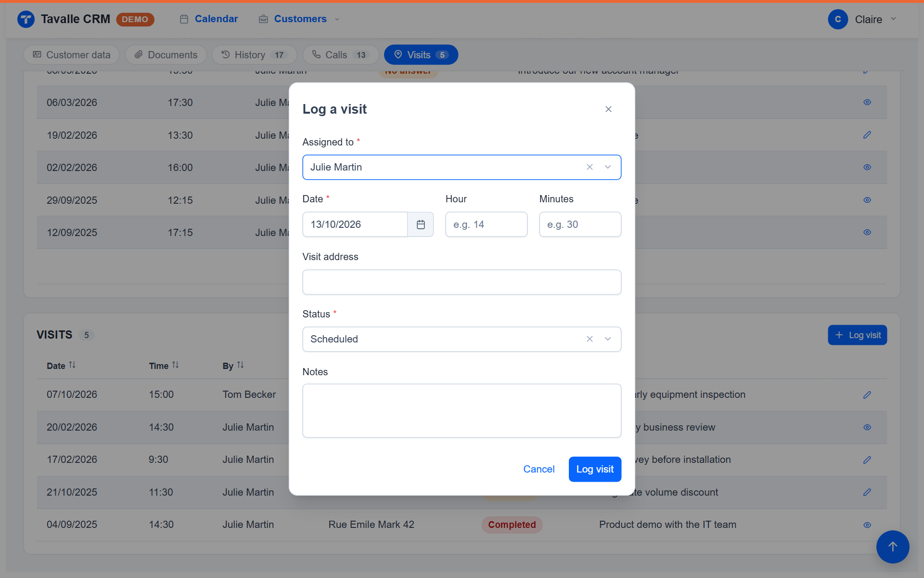
Task: Clear the Scheduled status selection
Action: (x=590, y=339)
